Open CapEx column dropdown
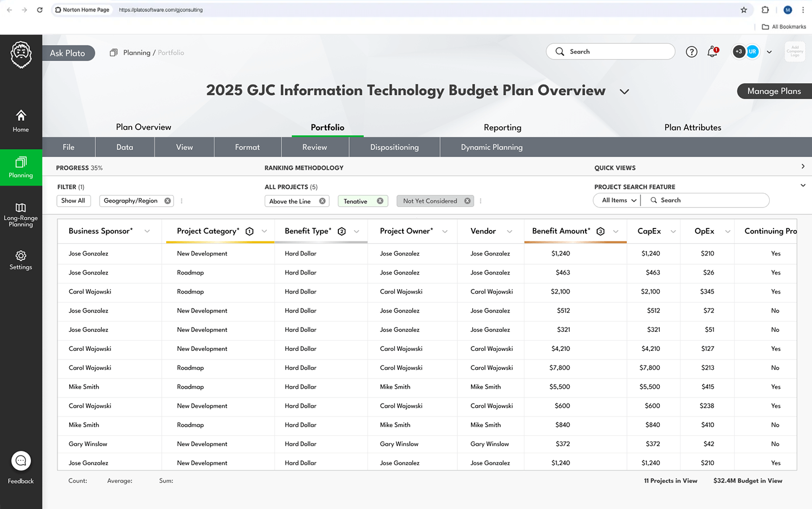This screenshot has height=509, width=812. click(x=673, y=231)
